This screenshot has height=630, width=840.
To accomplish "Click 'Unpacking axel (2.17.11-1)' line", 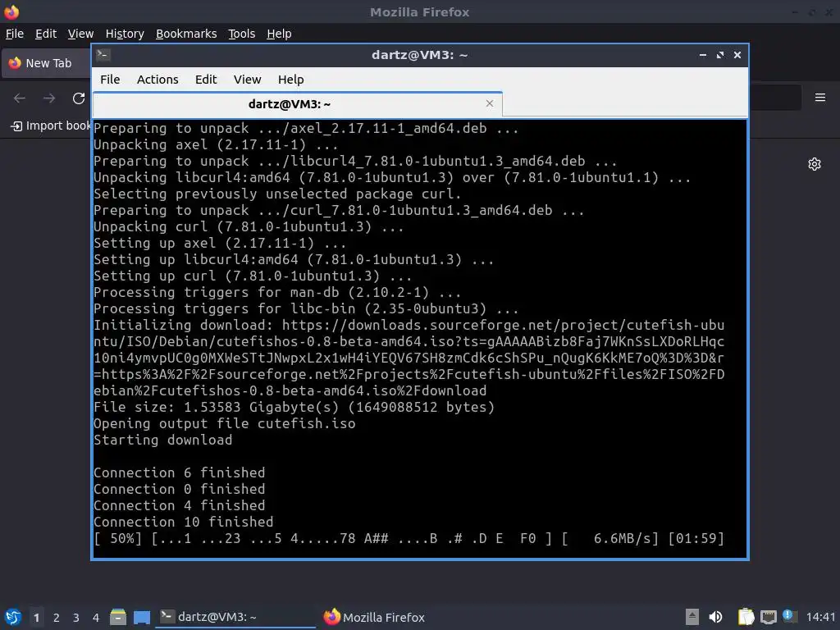I will coord(216,144).
